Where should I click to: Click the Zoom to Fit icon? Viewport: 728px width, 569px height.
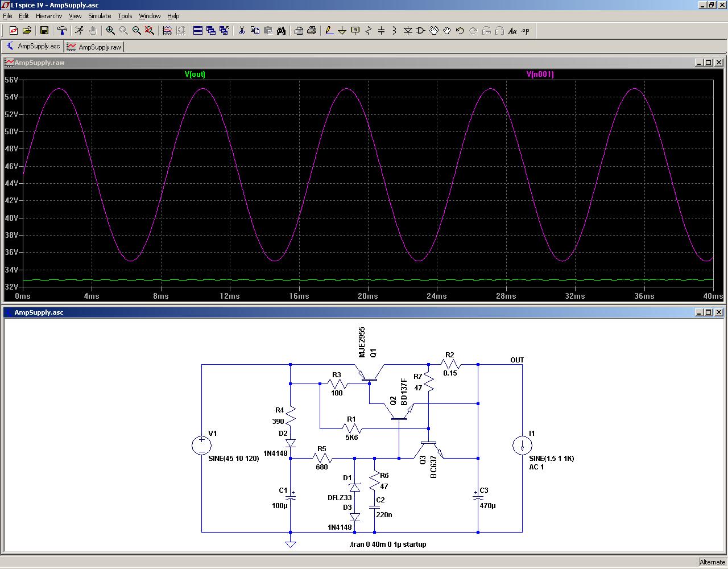pos(150,31)
